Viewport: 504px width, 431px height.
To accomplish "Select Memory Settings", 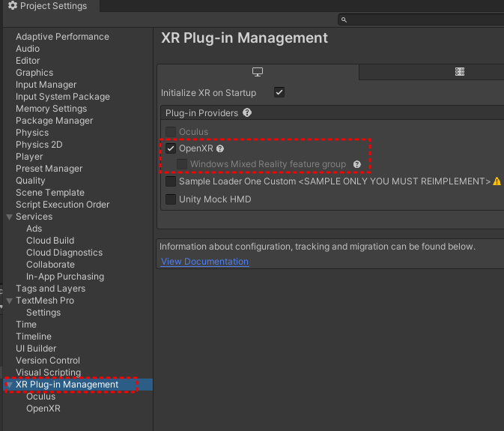I will pos(52,109).
